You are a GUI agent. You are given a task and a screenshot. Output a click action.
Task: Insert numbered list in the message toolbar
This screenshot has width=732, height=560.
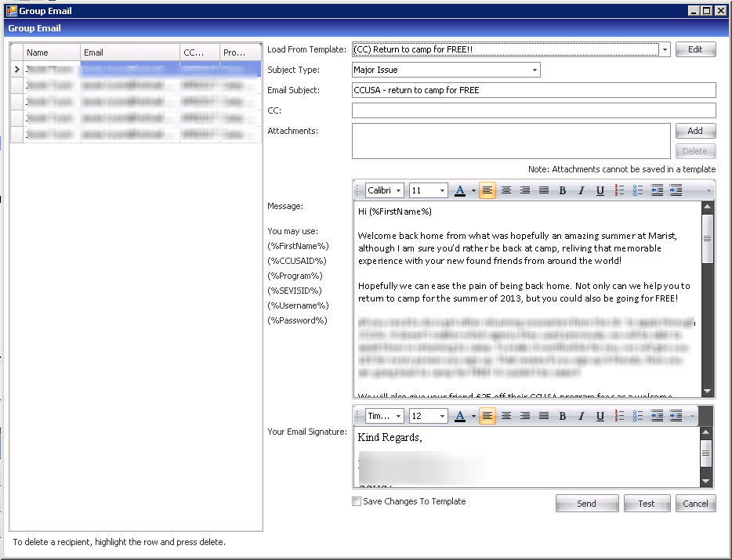click(619, 190)
